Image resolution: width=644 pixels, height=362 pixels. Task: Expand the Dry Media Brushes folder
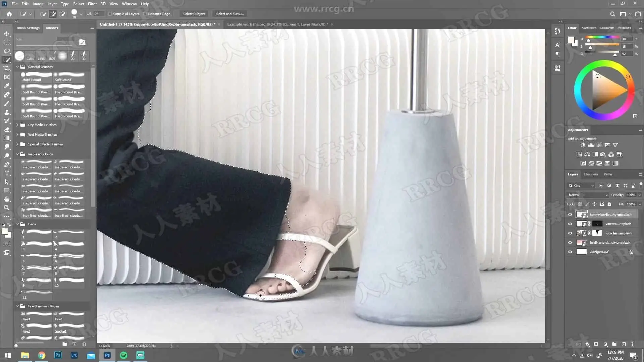17,125
